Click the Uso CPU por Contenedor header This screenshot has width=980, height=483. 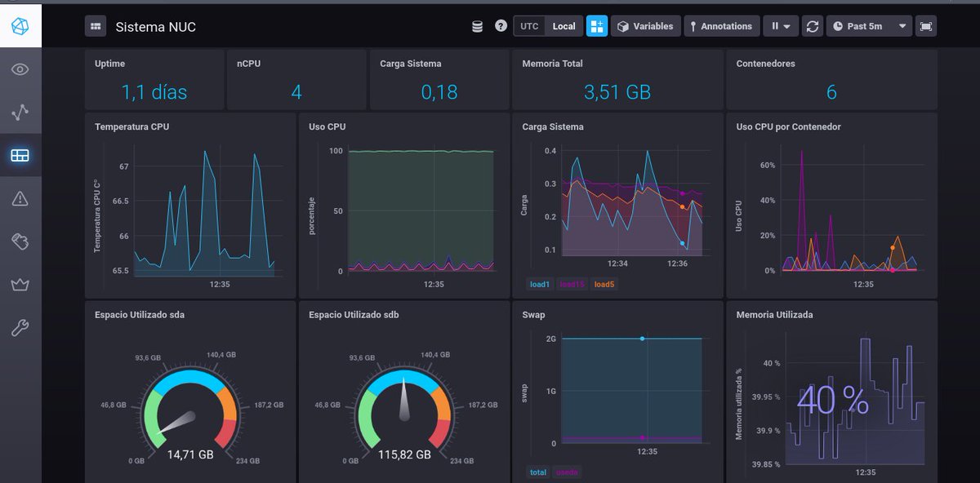point(788,126)
